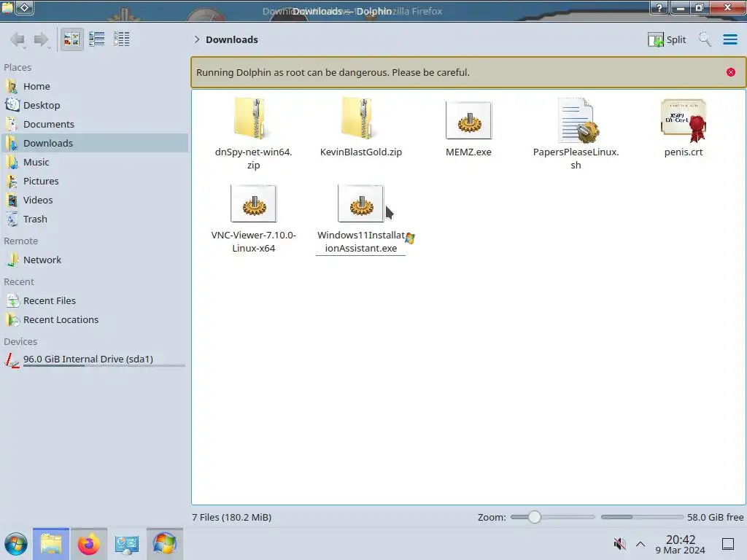
Task: Select Downloads in Places sidebar
Action: point(94,144)
